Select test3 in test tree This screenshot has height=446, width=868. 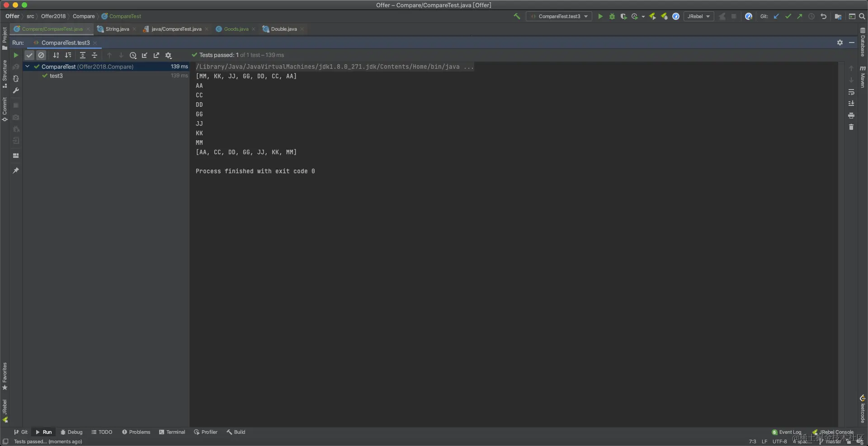pos(56,76)
